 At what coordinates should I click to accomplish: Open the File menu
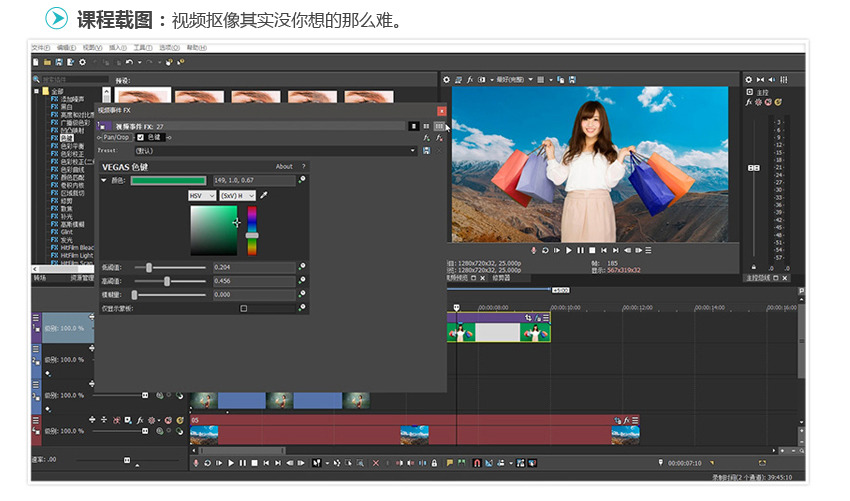pyautogui.click(x=41, y=48)
